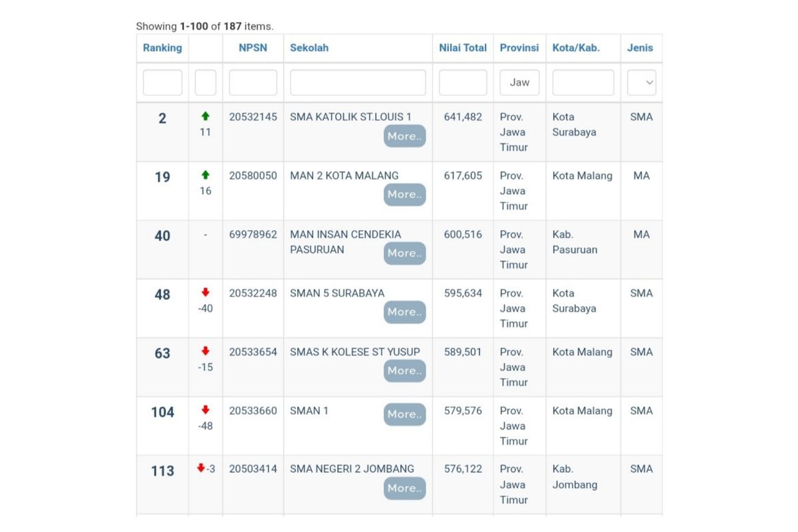
Task: Open the Jenis filter dropdown
Action: pos(641,82)
